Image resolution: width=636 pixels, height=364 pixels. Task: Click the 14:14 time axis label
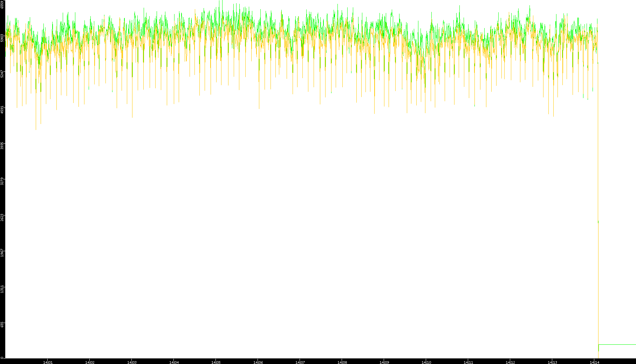[594, 362]
